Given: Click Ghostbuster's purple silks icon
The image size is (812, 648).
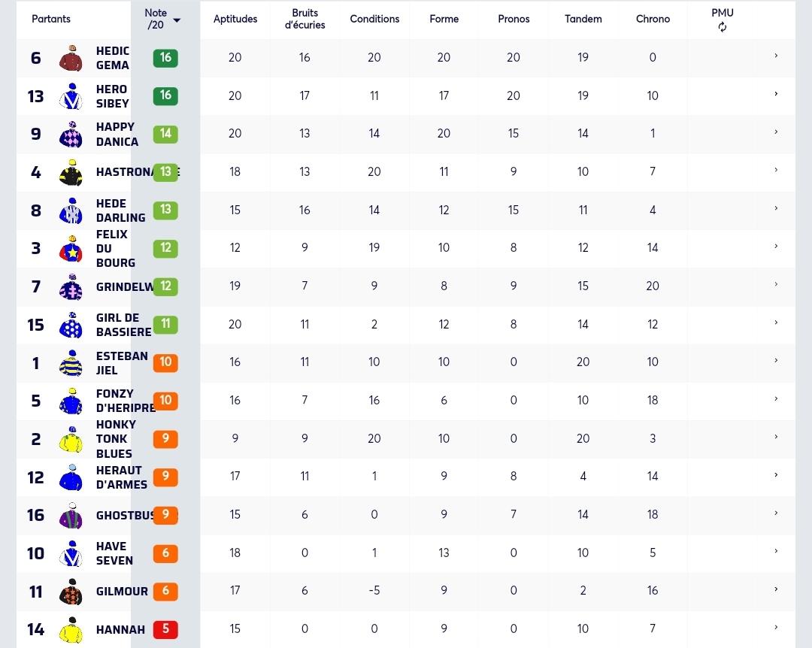Looking at the screenshot, I should coord(71,516).
